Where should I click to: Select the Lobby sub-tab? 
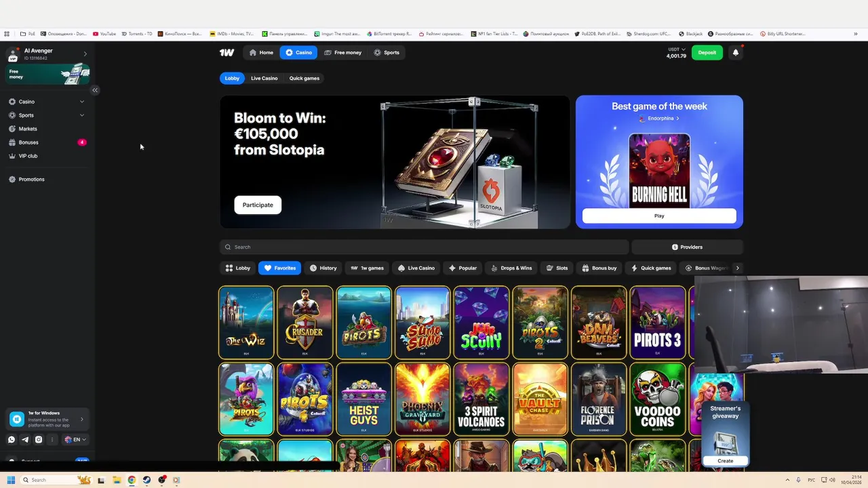(x=232, y=78)
